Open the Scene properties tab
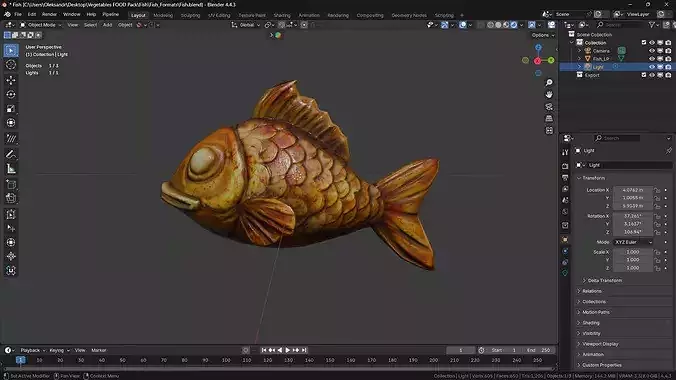The width and height of the screenshot is (676, 380). coord(565,200)
